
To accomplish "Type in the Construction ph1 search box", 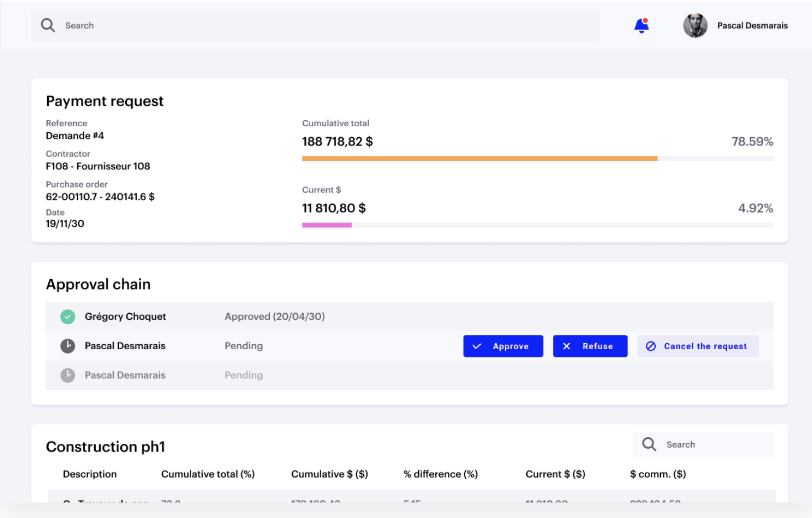I will coord(715,444).
